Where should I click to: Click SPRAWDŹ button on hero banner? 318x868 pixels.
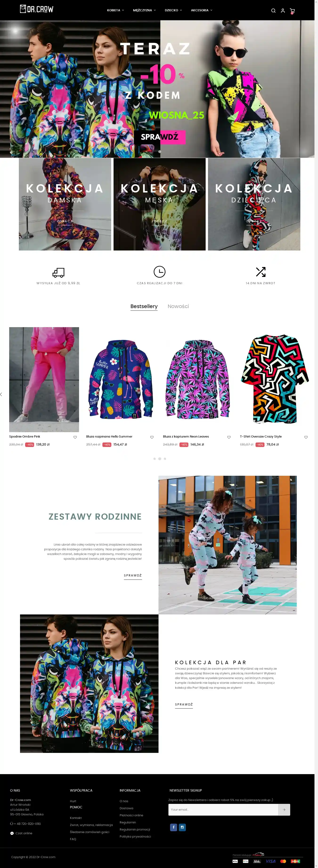[x=159, y=137]
